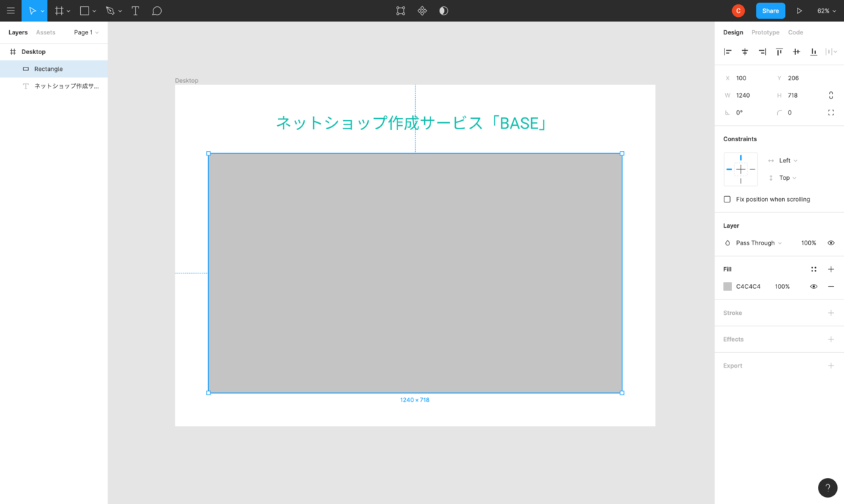The width and height of the screenshot is (844, 504).
Task: Click independent corners icon
Action: pos(831,112)
